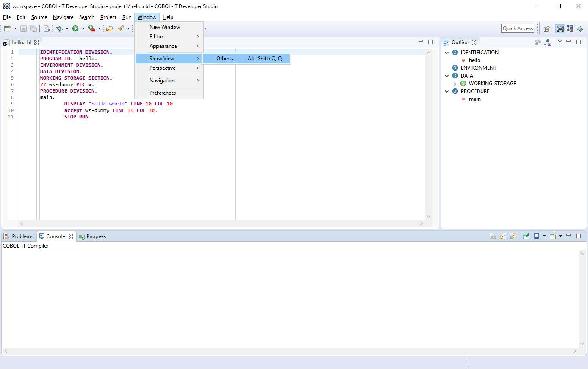The height and width of the screenshot is (369, 588).
Task: Select New Window menu entry
Action: 165,27
